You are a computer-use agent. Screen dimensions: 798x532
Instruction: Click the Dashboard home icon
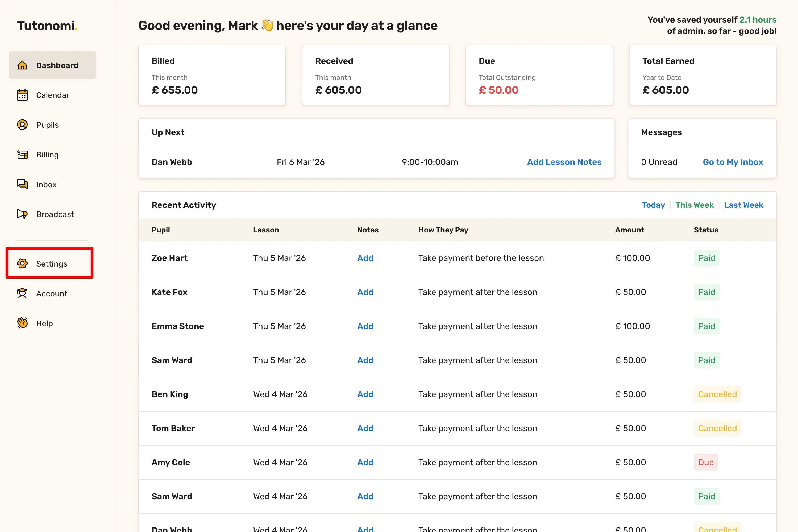pos(22,65)
